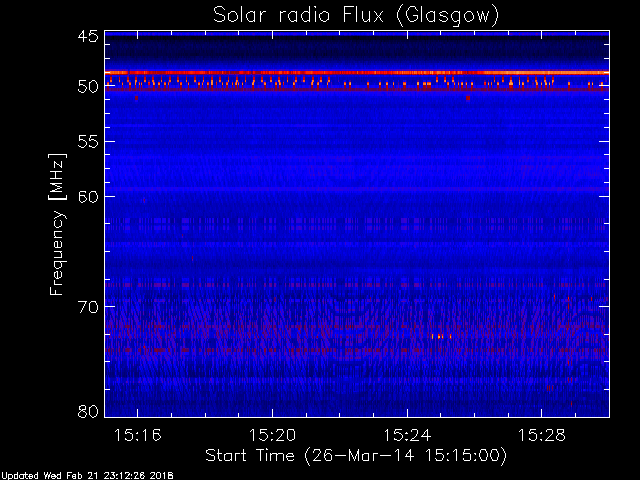Click the 15:20 time tick label
The image size is (640, 480).
point(272,436)
